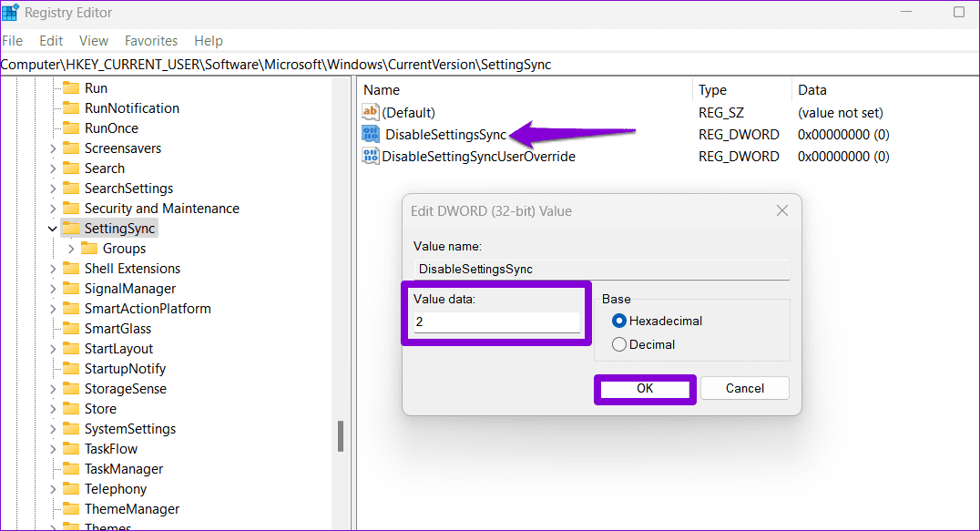
Task: Open the File menu
Action: coord(13,41)
